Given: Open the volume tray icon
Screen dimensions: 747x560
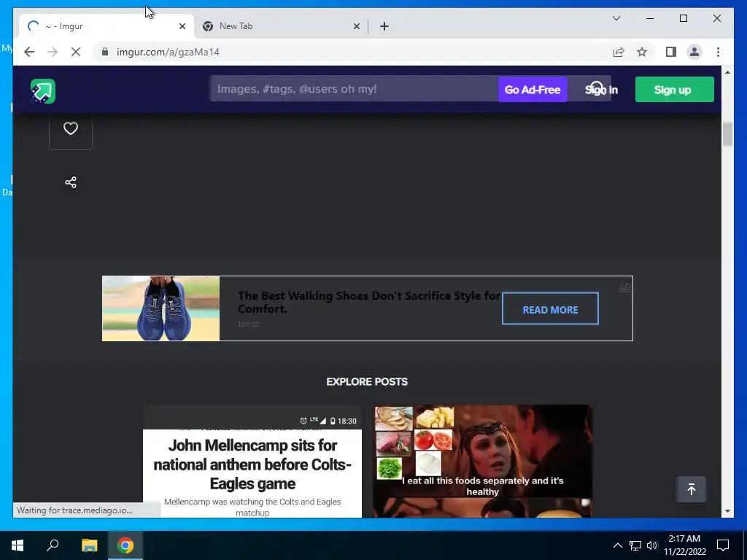Looking at the screenshot, I should [652, 545].
